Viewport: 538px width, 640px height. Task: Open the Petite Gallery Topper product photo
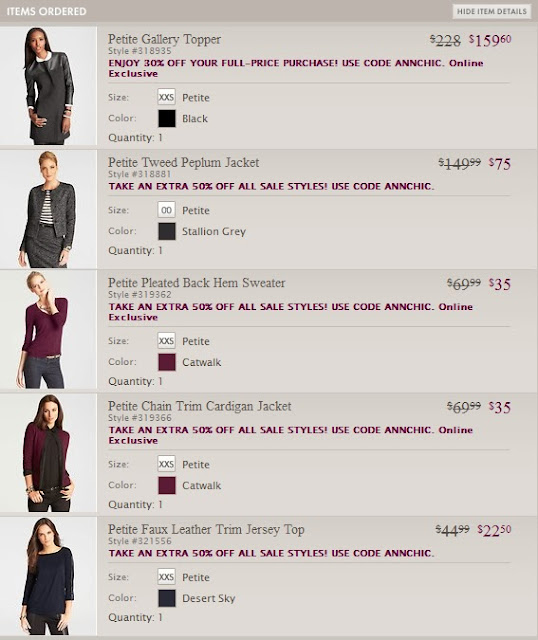coord(48,86)
